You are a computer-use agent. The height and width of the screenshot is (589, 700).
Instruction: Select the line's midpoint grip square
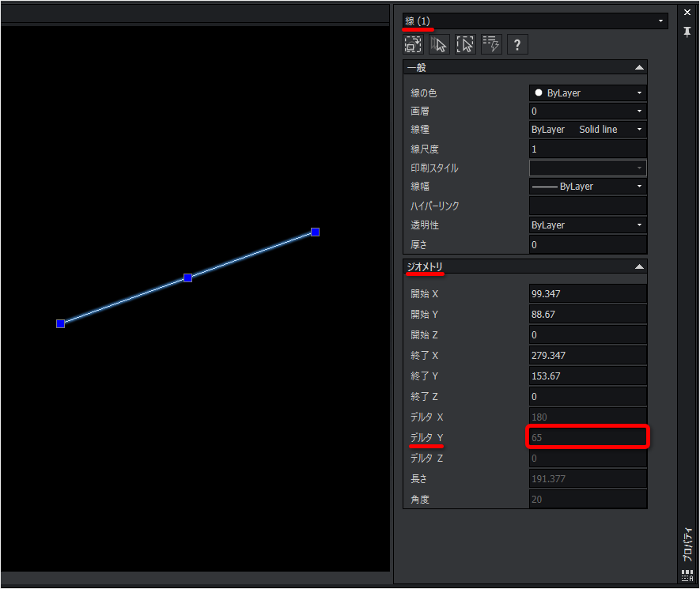[188, 278]
